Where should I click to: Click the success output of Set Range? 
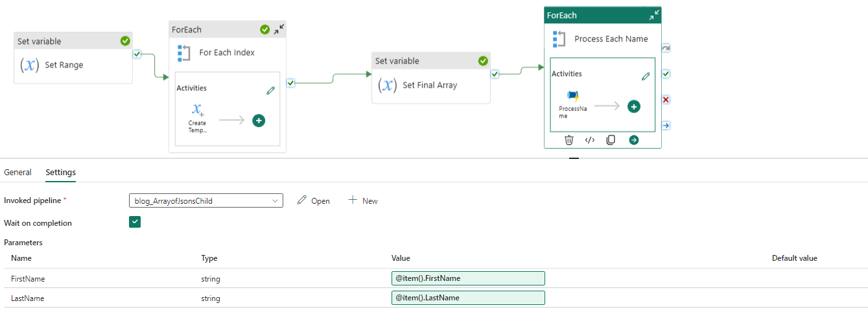click(137, 54)
